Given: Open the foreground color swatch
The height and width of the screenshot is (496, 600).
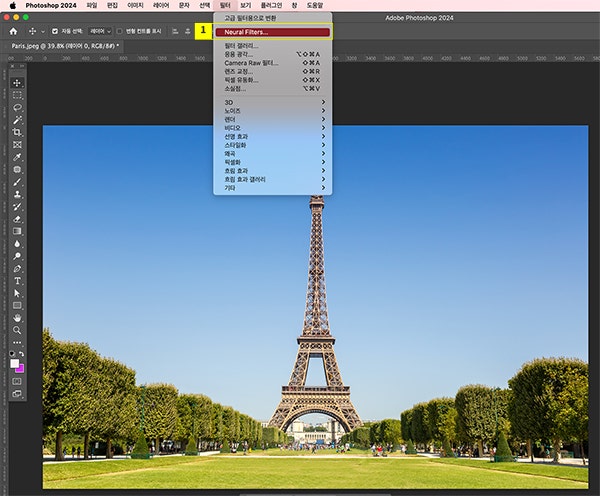Looking at the screenshot, I should click(x=15, y=363).
